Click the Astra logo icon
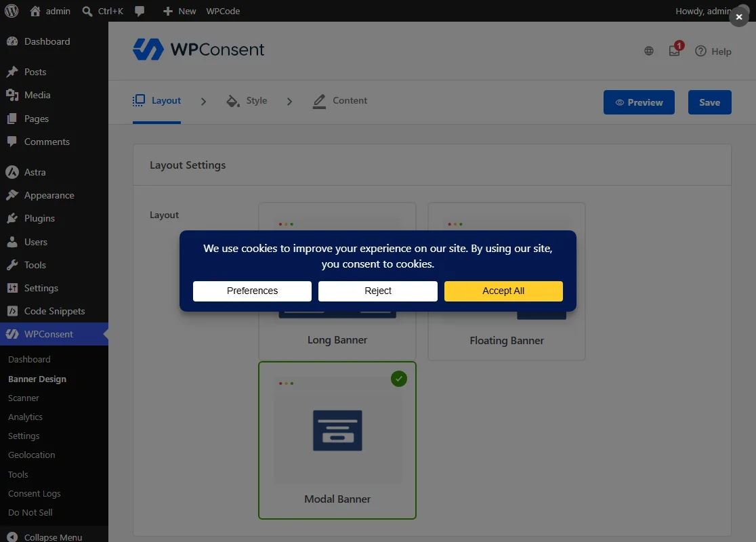 coord(13,172)
